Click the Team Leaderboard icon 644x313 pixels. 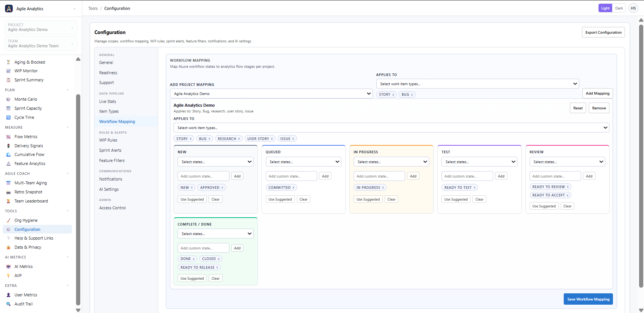[8, 201]
